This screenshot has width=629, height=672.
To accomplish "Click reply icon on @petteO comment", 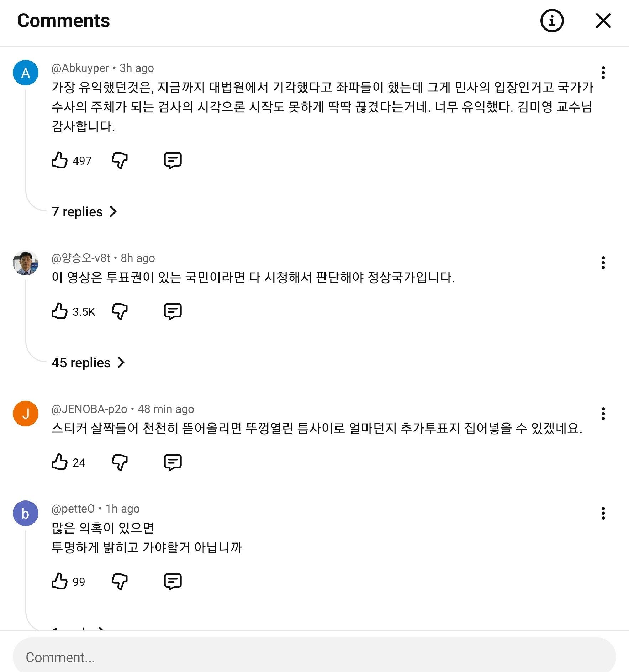I will [173, 581].
